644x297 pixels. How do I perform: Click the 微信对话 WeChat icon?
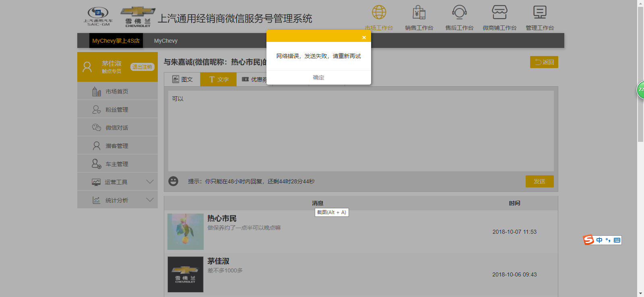click(x=97, y=127)
